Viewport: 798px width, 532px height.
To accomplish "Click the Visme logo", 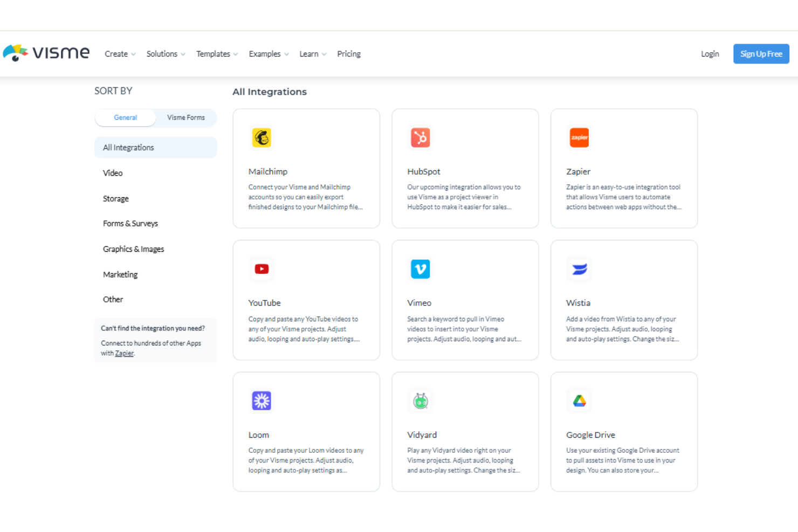I will pyautogui.click(x=46, y=53).
